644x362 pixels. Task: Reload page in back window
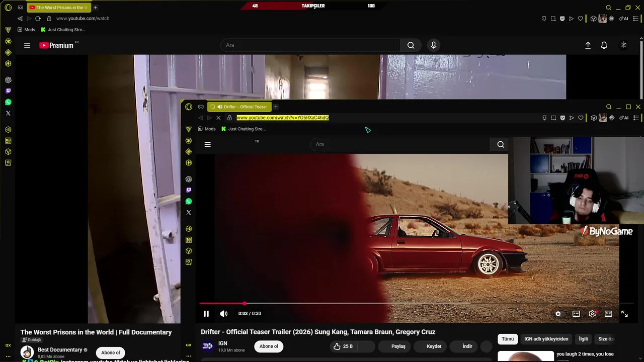pyautogui.click(x=38, y=19)
